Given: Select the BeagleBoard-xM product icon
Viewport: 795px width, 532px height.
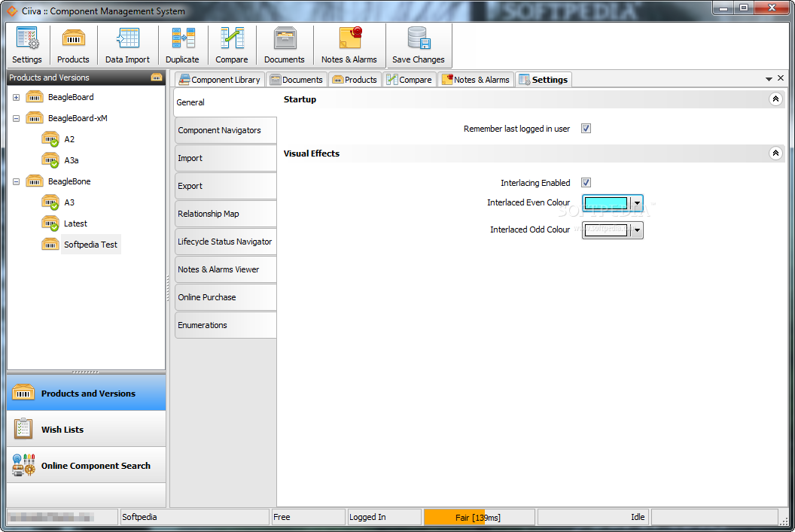Looking at the screenshot, I should [35, 118].
